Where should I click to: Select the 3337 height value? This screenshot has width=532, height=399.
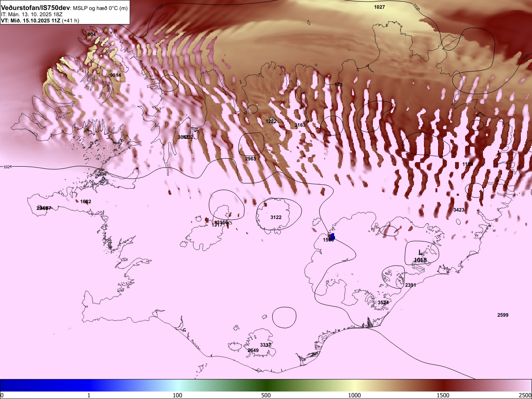[266, 345]
